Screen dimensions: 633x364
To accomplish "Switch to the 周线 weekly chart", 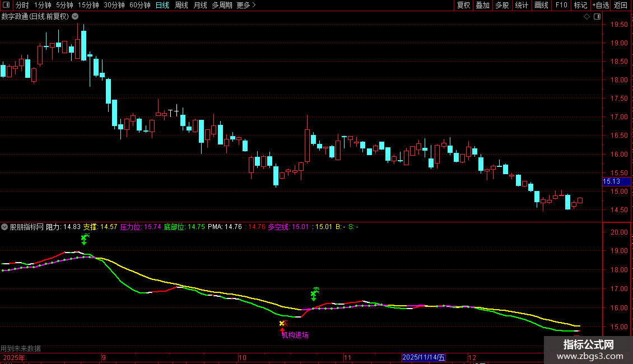I will pos(181,5).
